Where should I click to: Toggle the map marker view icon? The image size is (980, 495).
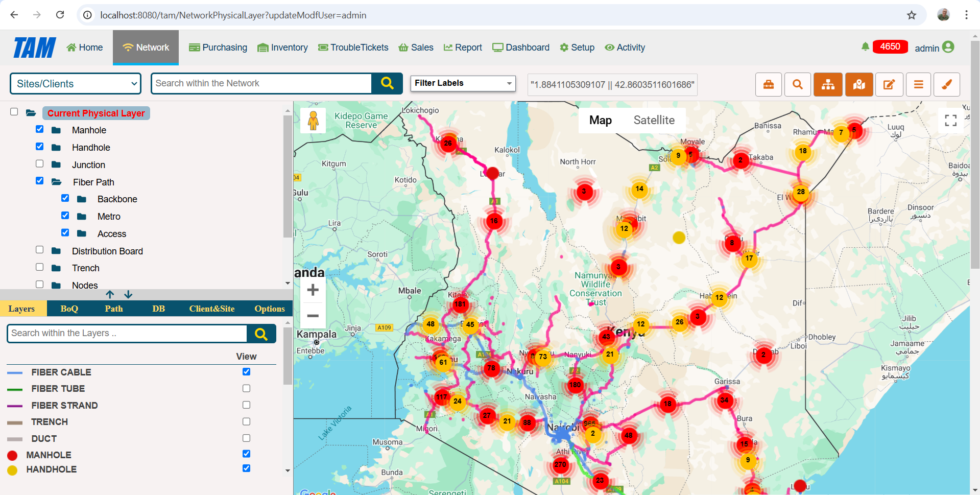[x=858, y=85]
